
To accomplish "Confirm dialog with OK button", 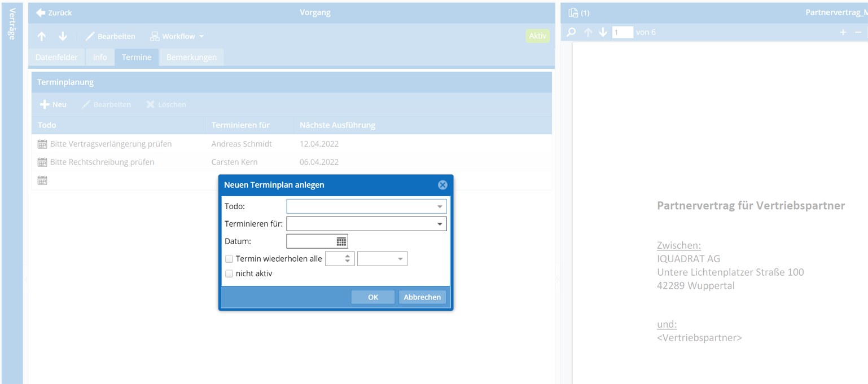I will coord(373,297).
